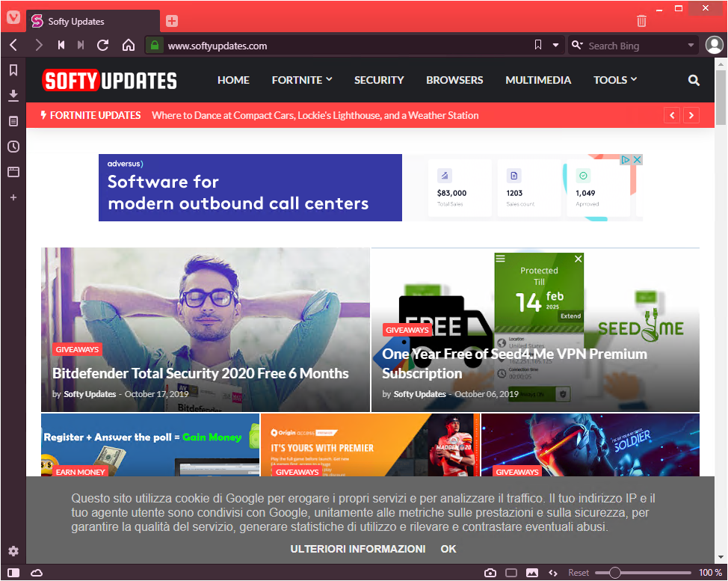The width and height of the screenshot is (728, 581).
Task: Open the Vivaldi menu icon
Action: 13,18
